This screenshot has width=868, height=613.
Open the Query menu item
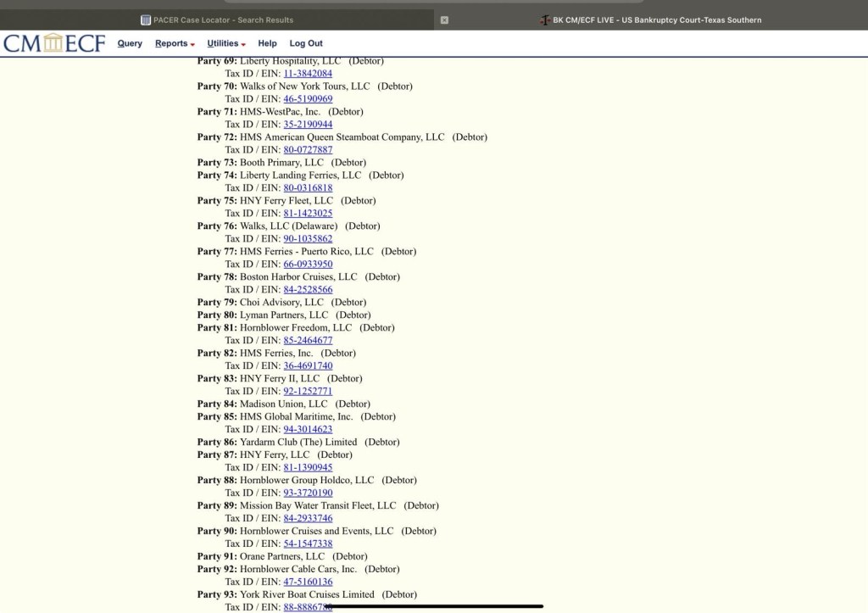pyautogui.click(x=130, y=43)
